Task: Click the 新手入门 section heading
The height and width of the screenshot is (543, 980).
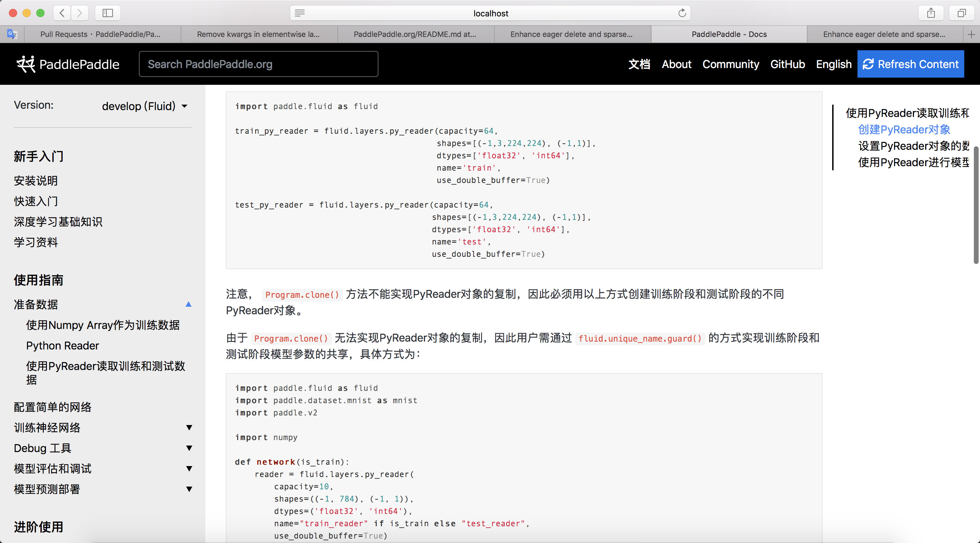Action: 38,156
